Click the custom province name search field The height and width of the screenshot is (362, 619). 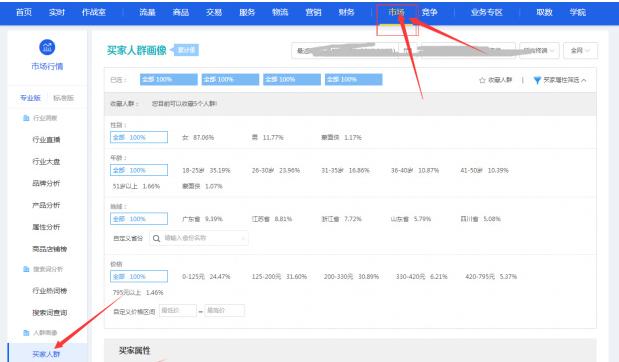point(199,238)
